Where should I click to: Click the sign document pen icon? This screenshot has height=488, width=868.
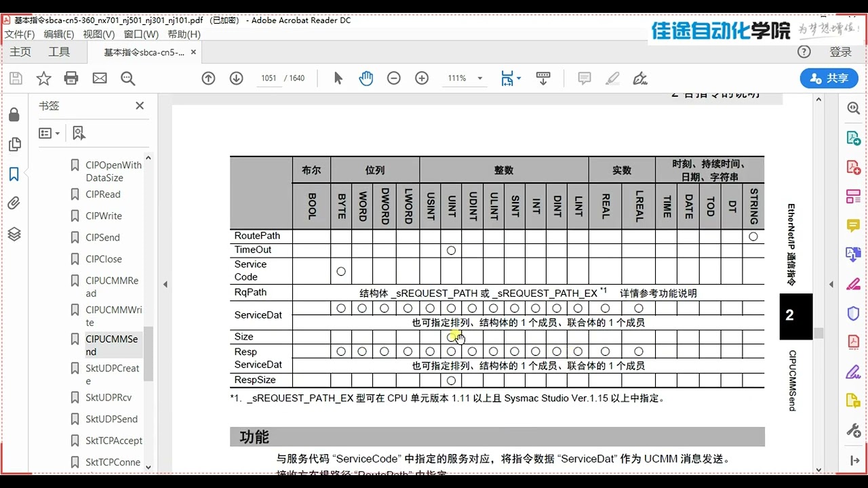(x=640, y=79)
